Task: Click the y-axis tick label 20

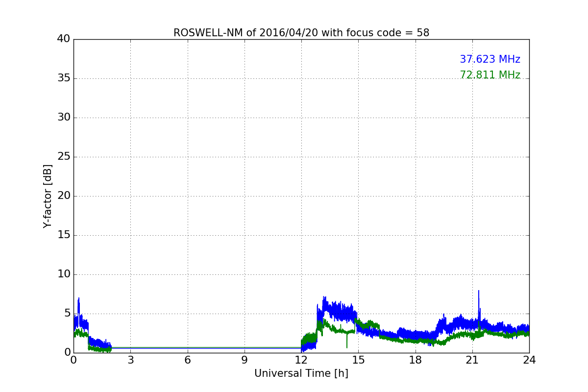Action: tap(64, 196)
